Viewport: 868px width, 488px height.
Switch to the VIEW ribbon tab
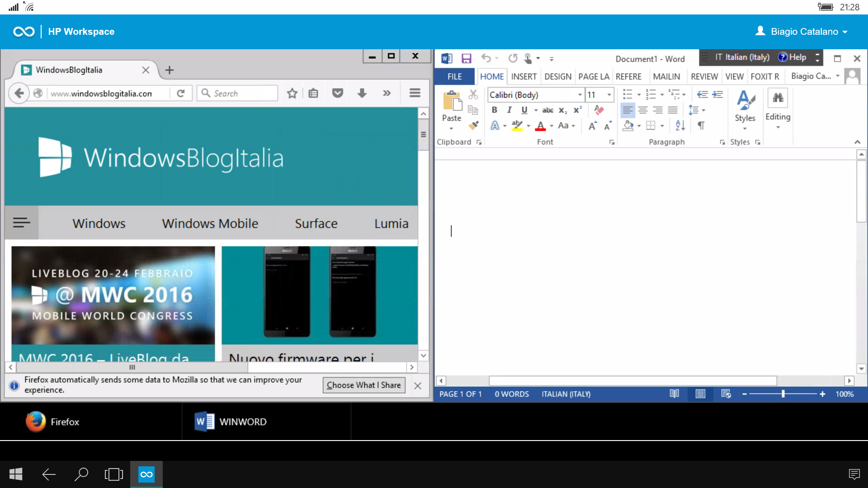(734, 76)
